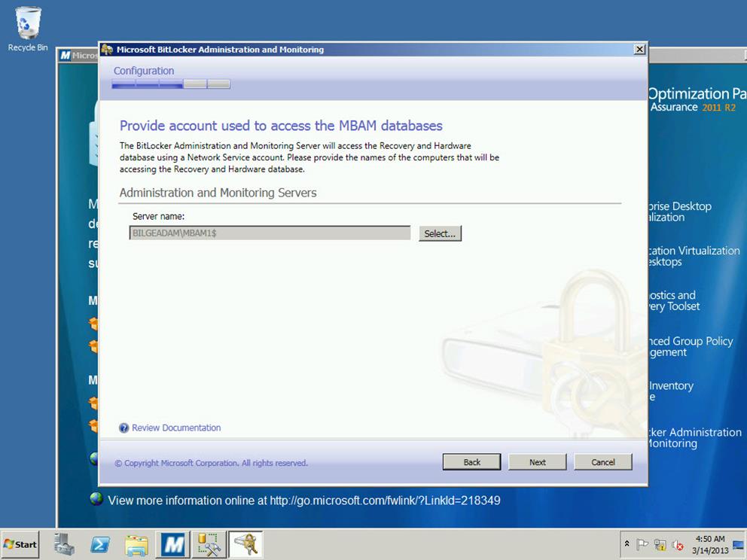
Task: Click the network tray icon
Action: pyautogui.click(x=660, y=544)
